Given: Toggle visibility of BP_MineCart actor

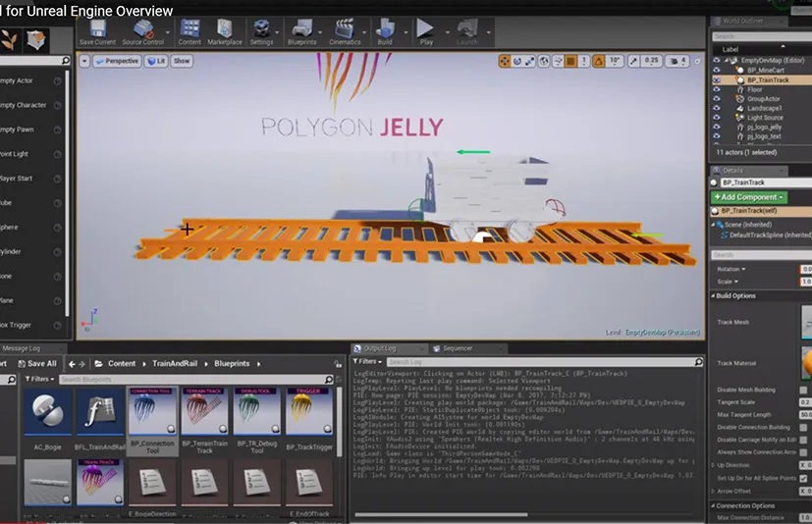Looking at the screenshot, I should pos(717,70).
